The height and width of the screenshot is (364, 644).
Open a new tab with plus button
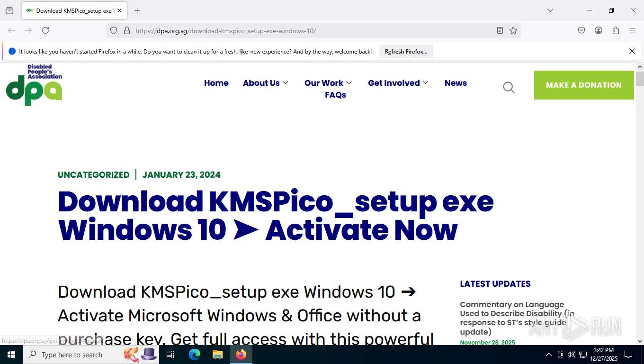pos(137,10)
